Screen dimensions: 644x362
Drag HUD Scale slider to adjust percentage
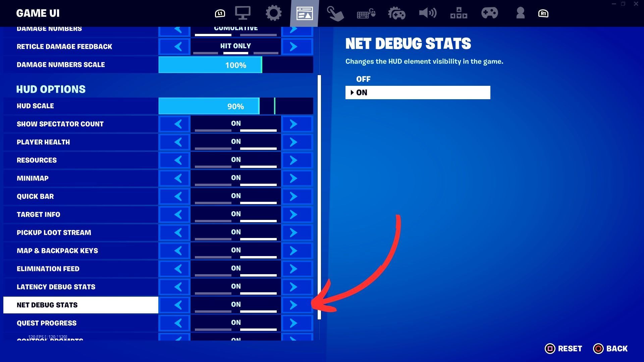(x=272, y=106)
